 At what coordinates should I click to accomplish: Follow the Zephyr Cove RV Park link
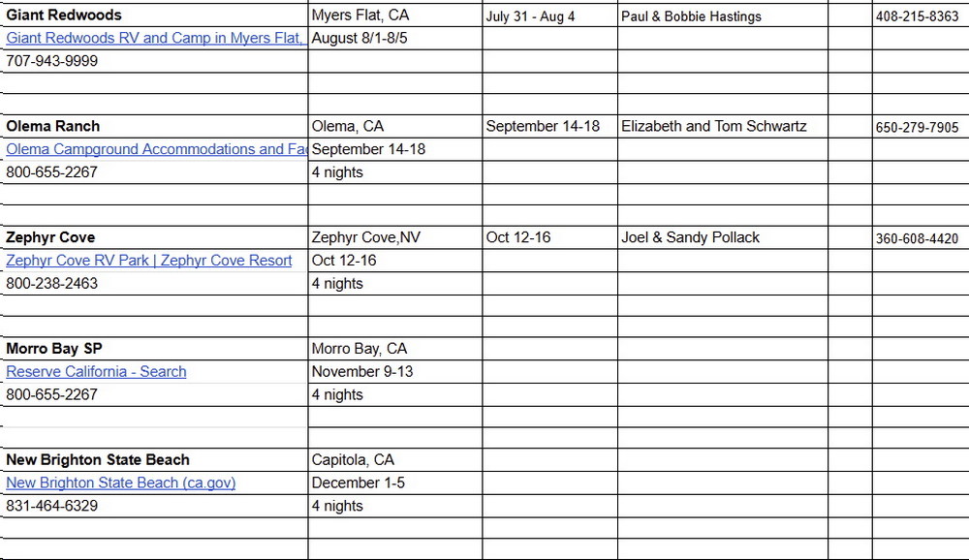tap(149, 261)
